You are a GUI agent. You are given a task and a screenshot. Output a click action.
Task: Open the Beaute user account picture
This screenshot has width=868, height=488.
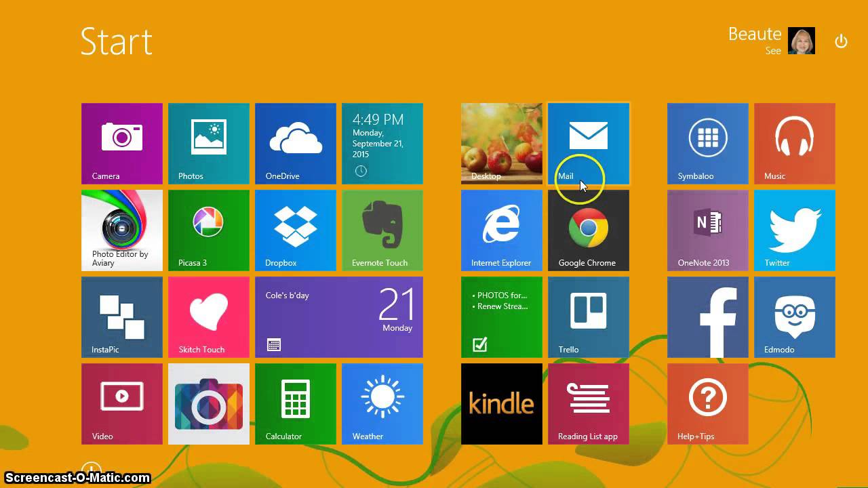(802, 41)
